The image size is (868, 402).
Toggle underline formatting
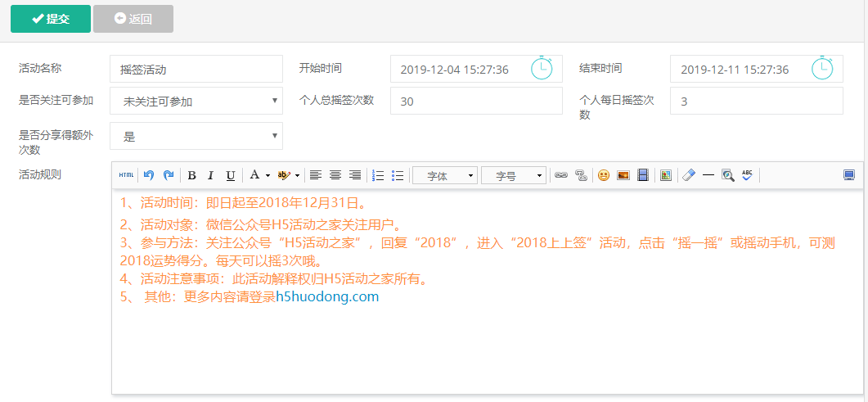[x=230, y=175]
